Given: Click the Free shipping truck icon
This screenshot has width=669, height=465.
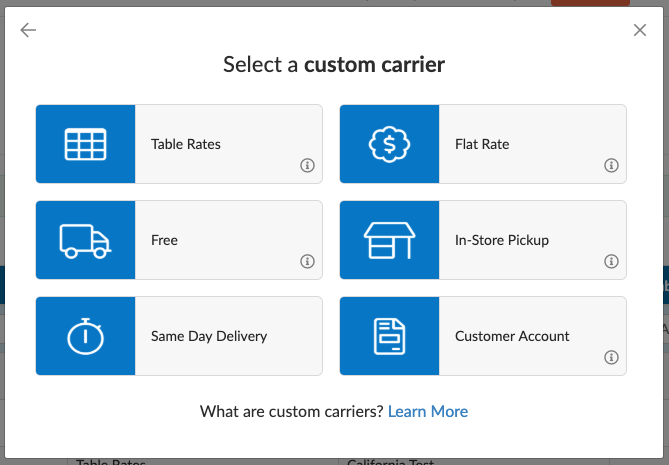Looking at the screenshot, I should 85,240.
